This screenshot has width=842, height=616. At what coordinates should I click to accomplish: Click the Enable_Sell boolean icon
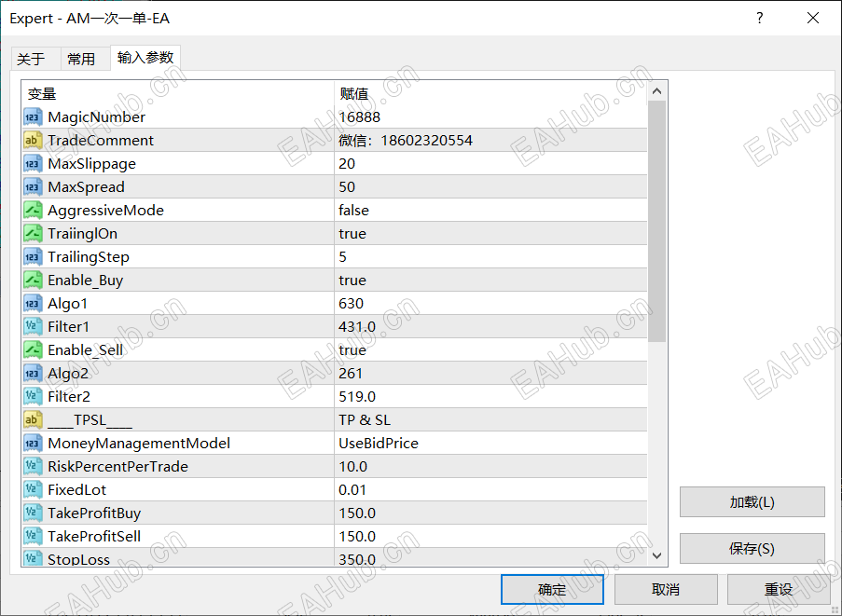point(33,349)
